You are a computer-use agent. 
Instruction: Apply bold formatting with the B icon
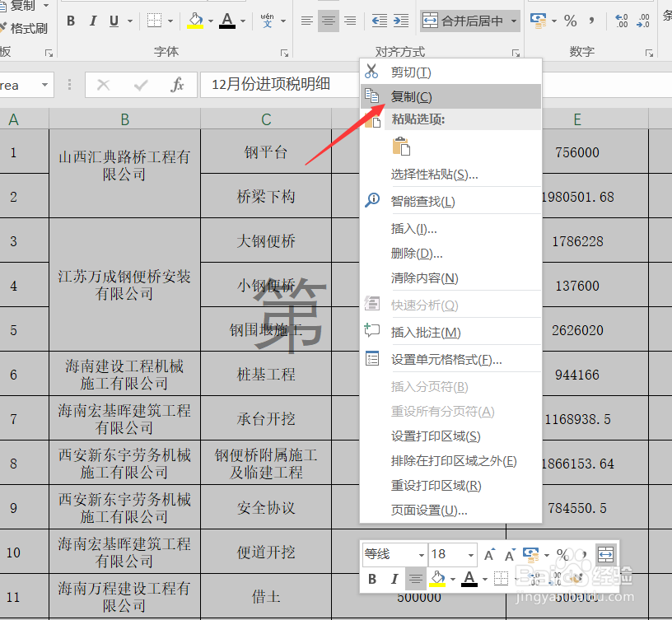(70, 20)
